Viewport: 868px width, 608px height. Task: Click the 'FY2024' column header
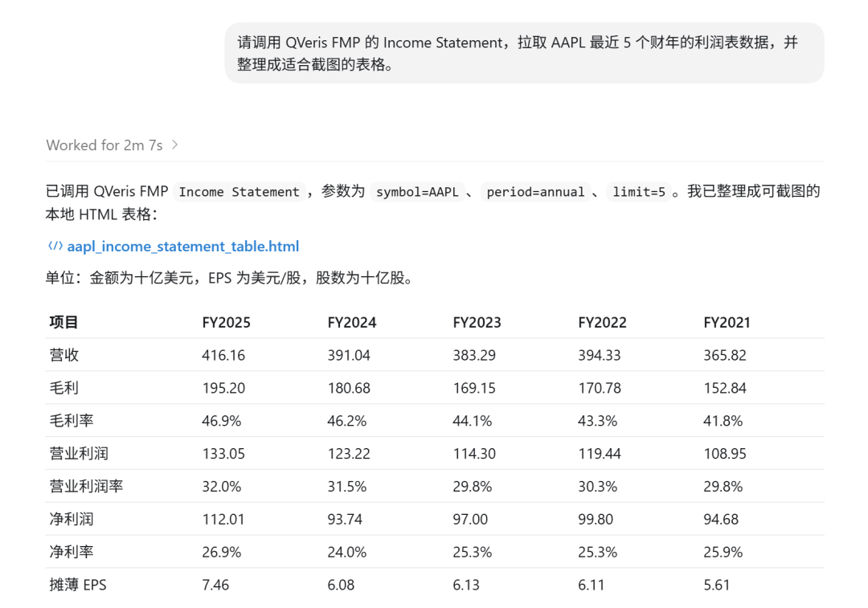click(351, 323)
